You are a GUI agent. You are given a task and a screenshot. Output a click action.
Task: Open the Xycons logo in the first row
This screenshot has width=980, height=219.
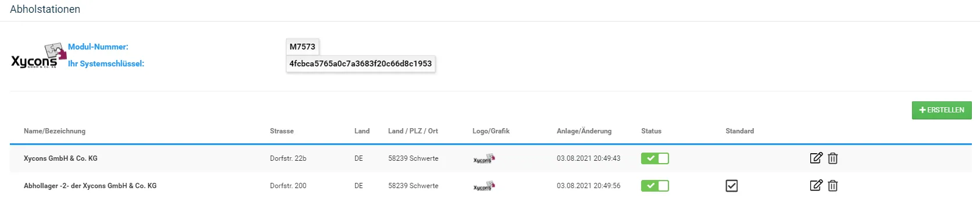click(484, 158)
